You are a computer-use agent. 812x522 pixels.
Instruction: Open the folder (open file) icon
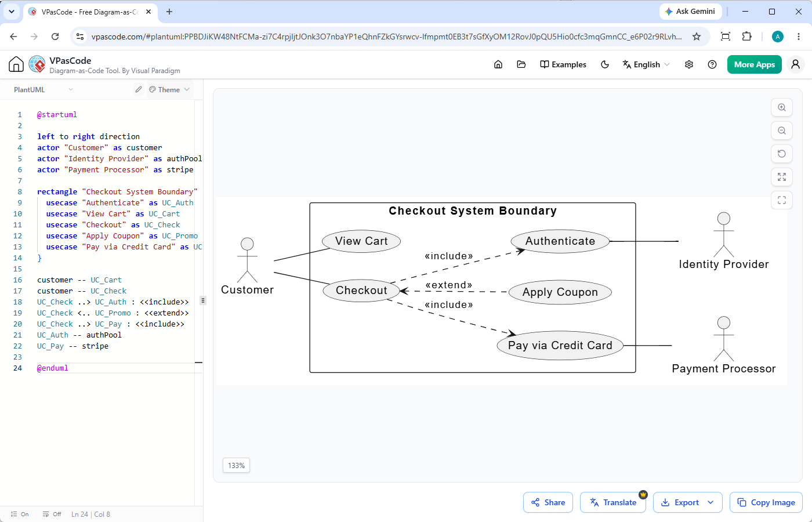[521, 64]
